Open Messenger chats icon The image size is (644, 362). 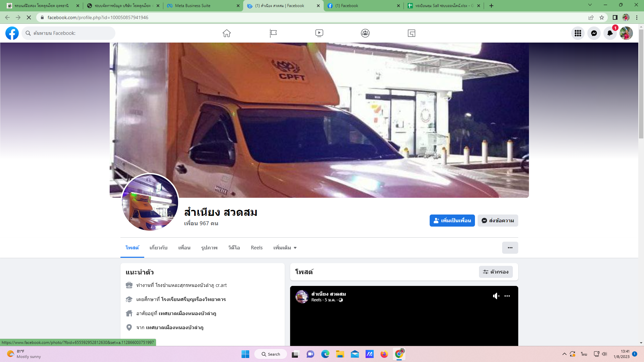pyautogui.click(x=594, y=33)
